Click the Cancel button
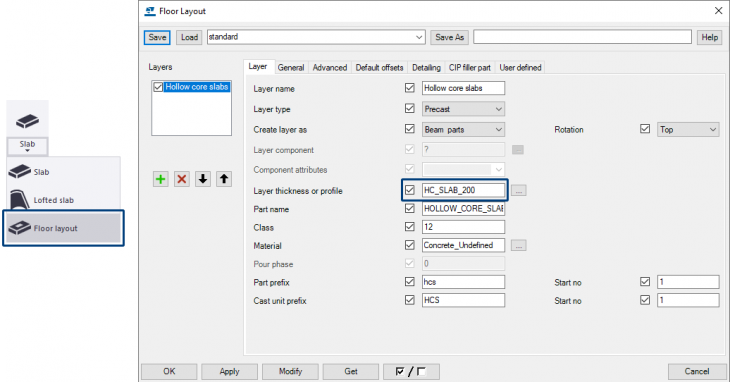 (697, 371)
